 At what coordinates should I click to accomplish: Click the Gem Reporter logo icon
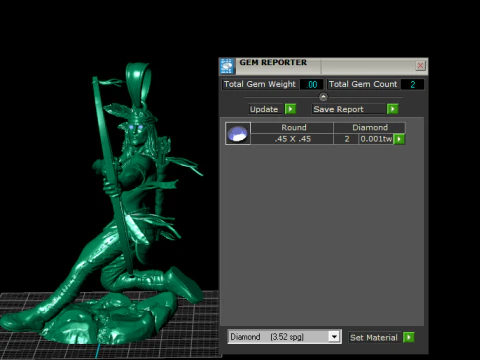pos(227,66)
